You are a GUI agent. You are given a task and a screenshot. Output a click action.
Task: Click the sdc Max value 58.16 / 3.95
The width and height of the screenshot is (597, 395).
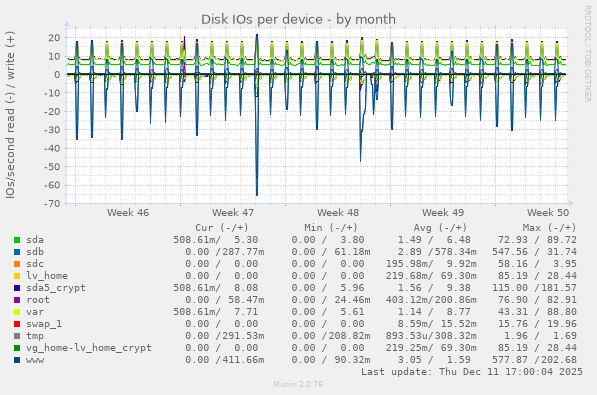537,264
